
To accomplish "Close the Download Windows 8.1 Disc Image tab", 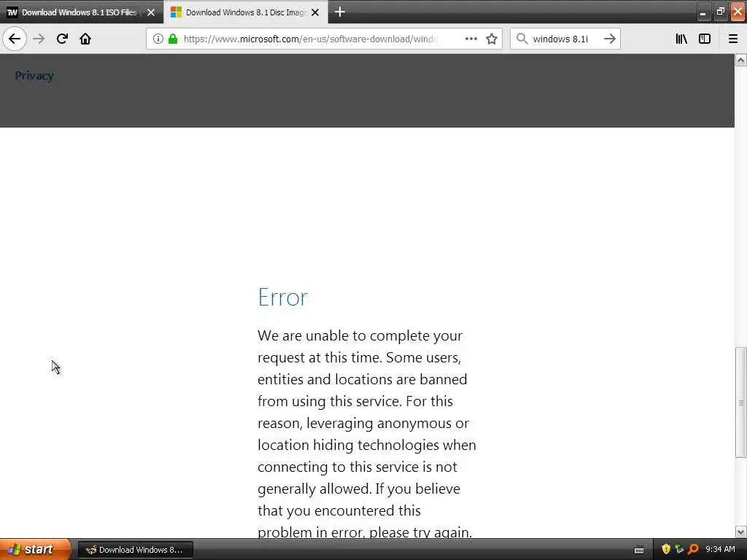I will tap(315, 12).
